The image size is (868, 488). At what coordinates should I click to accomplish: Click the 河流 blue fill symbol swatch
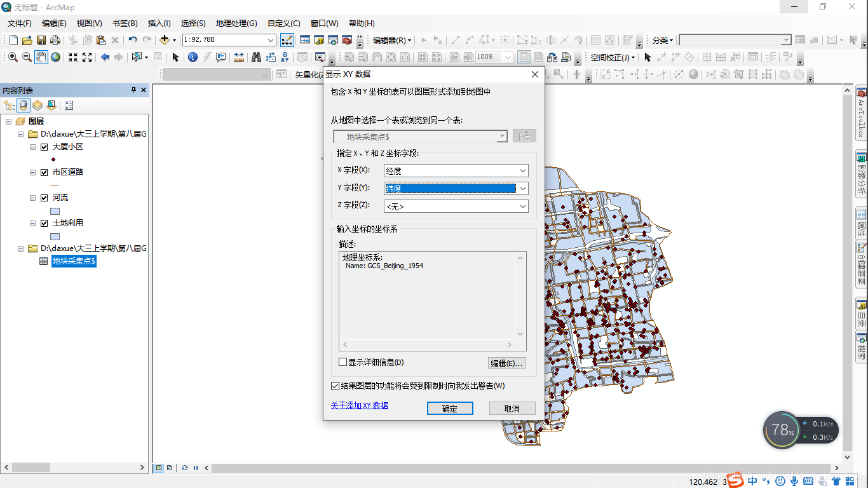(55, 211)
